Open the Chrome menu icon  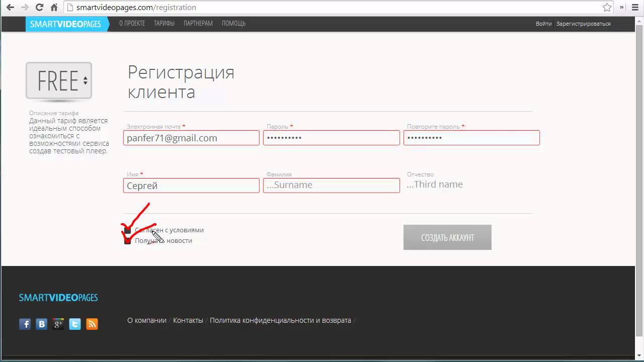pos(636,8)
